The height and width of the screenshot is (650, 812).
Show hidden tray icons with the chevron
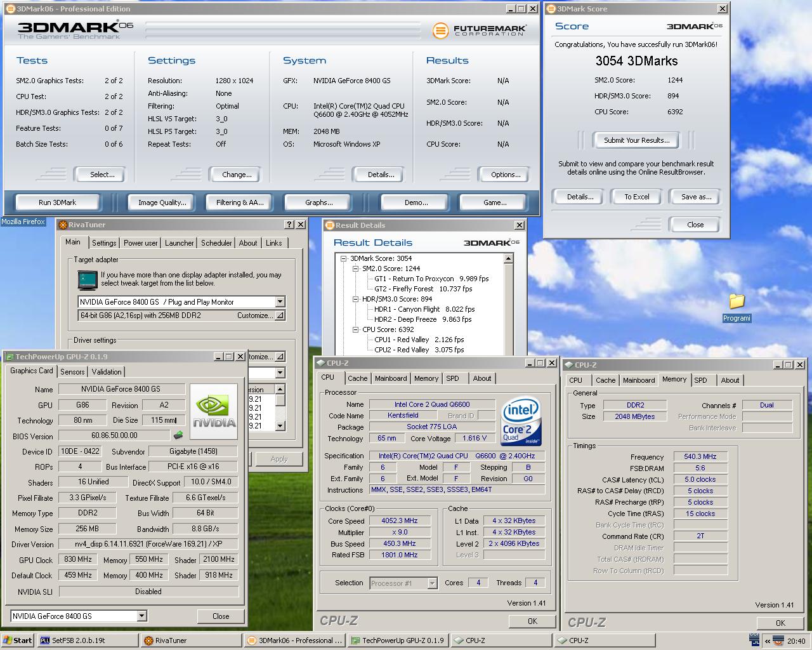(767, 641)
